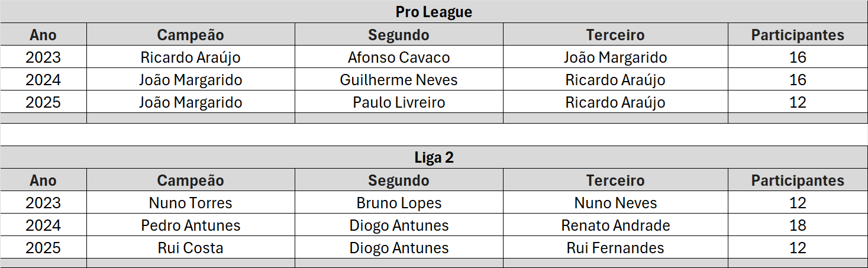Select the Pro League Segundo header cell
This screenshot has height=268, width=868.
pyautogui.click(x=399, y=35)
